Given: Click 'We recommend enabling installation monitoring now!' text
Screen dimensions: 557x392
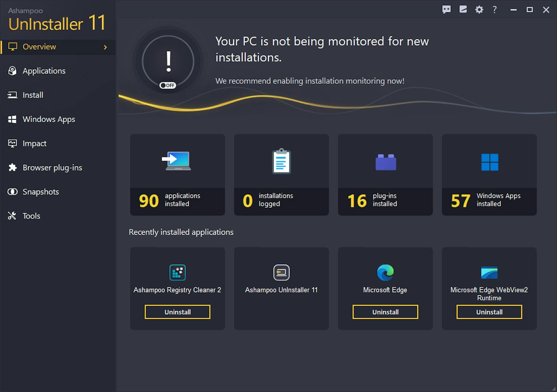Looking at the screenshot, I should 310,81.
